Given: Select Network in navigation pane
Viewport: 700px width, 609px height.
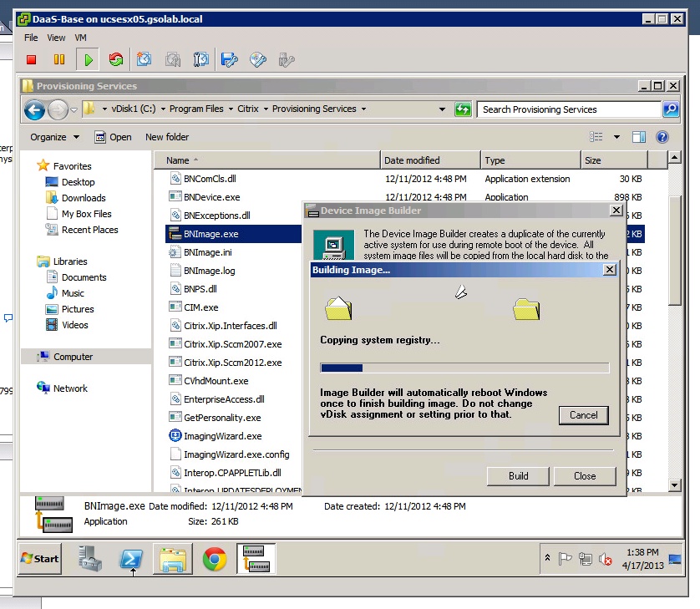Looking at the screenshot, I should [70, 388].
